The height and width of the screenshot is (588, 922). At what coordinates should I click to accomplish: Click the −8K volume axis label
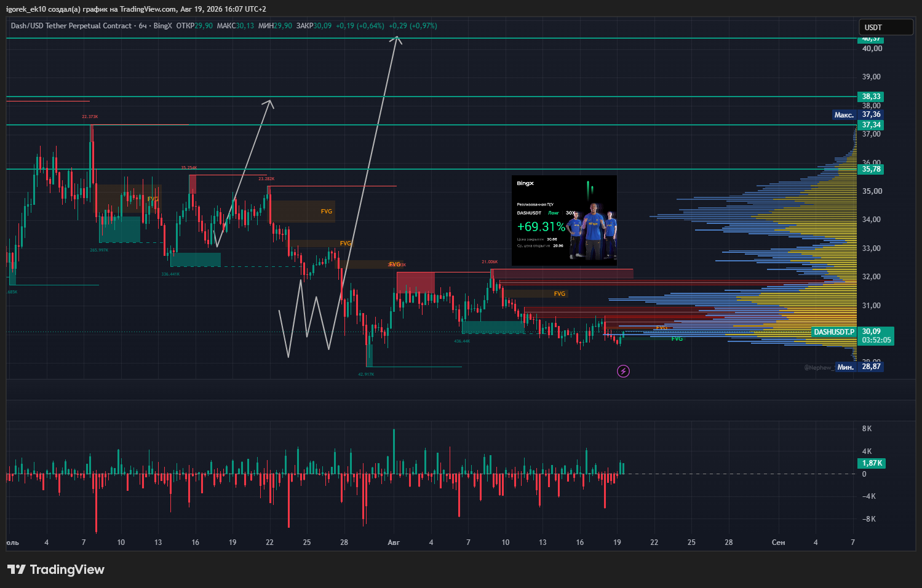[x=868, y=519]
